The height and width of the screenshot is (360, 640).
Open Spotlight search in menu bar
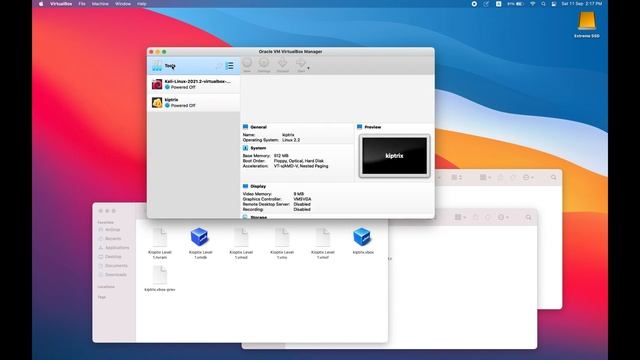[x=543, y=4]
